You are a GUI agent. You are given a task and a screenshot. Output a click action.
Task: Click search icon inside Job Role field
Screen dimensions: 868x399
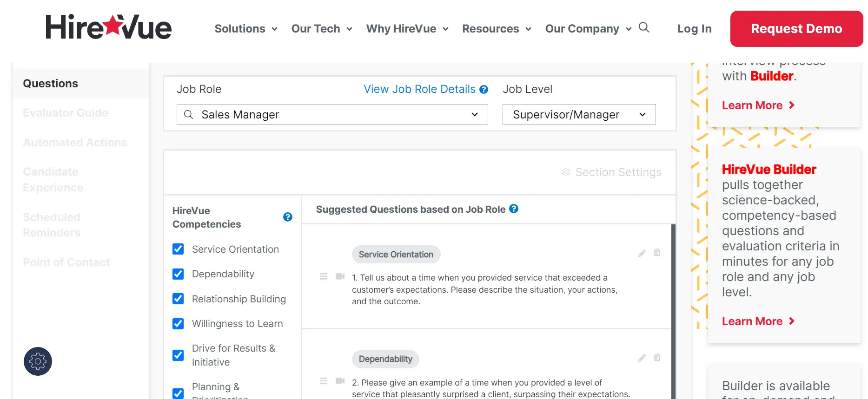[x=188, y=114]
